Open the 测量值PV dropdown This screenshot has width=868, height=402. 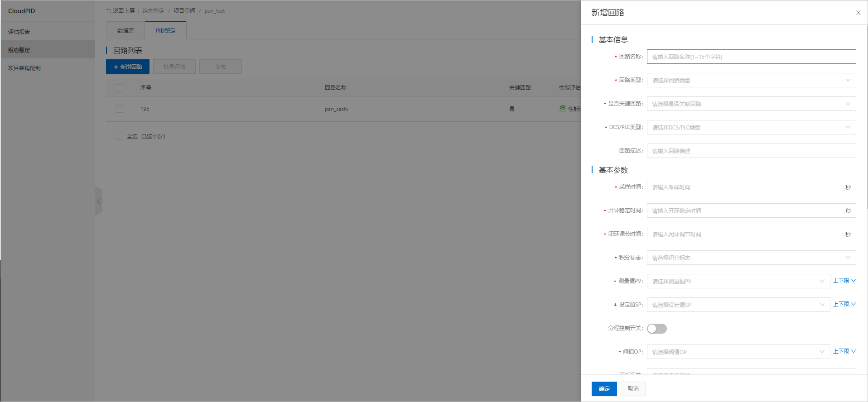pyautogui.click(x=738, y=281)
